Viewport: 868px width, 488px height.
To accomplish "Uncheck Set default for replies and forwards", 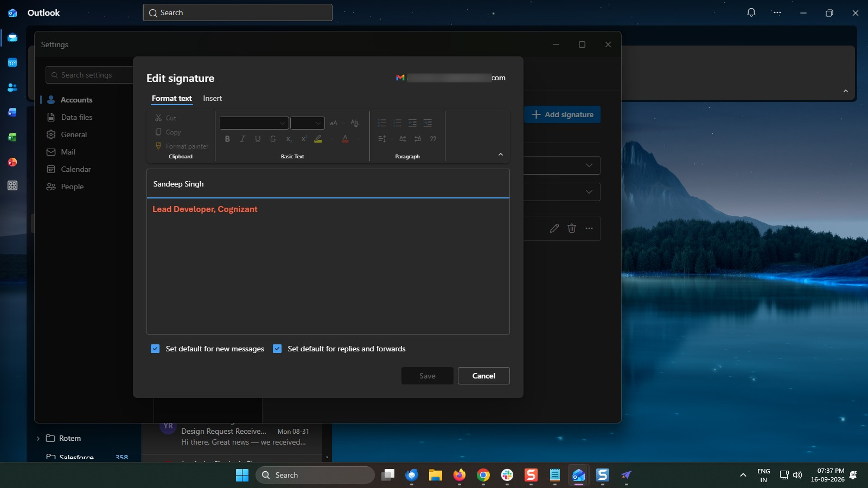I will click(x=277, y=349).
